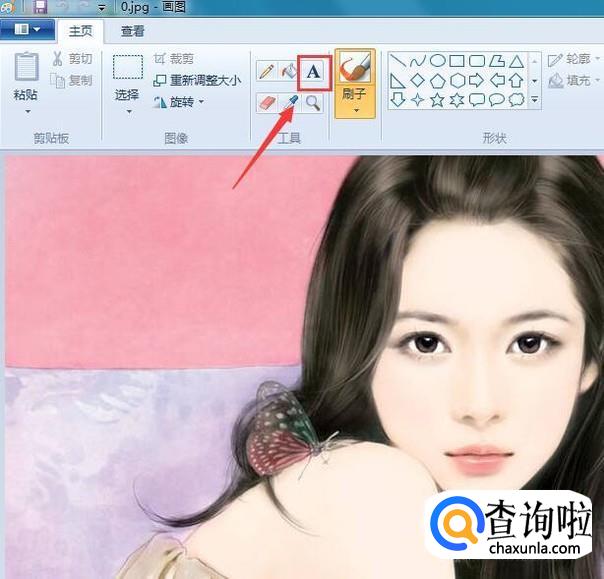Choose the straight Line shape
The width and height of the screenshot is (604, 579).
coord(398,61)
